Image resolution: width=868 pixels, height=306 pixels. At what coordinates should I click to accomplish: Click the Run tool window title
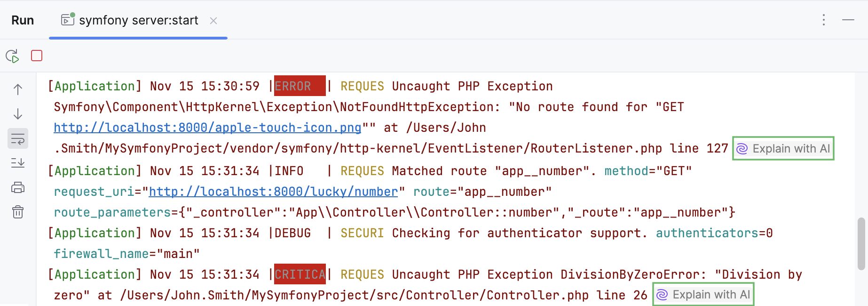coord(23,20)
